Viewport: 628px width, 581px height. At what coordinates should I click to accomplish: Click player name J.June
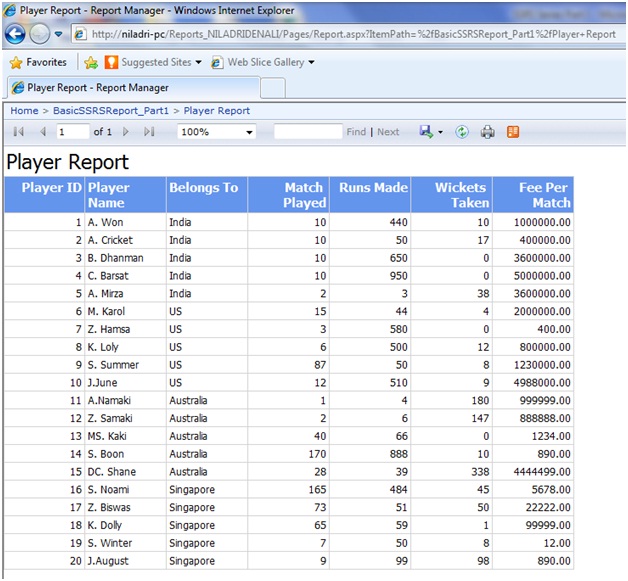103,383
